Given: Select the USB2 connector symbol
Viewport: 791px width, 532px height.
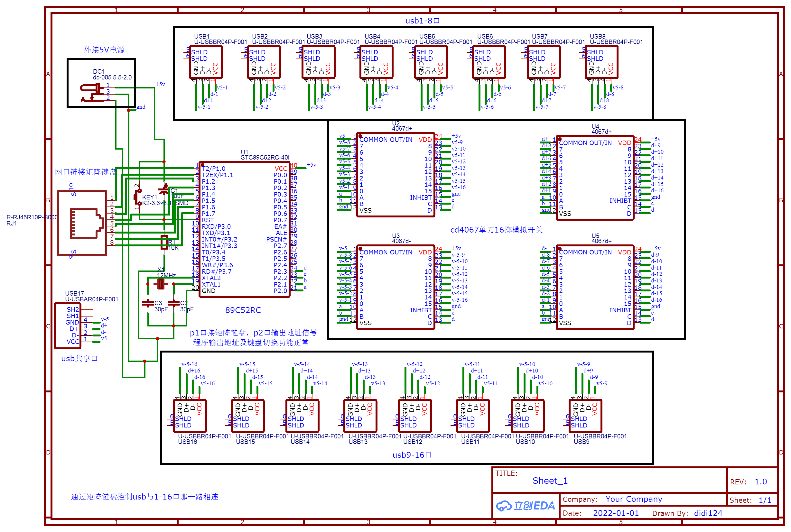Looking at the screenshot, I should click(264, 62).
